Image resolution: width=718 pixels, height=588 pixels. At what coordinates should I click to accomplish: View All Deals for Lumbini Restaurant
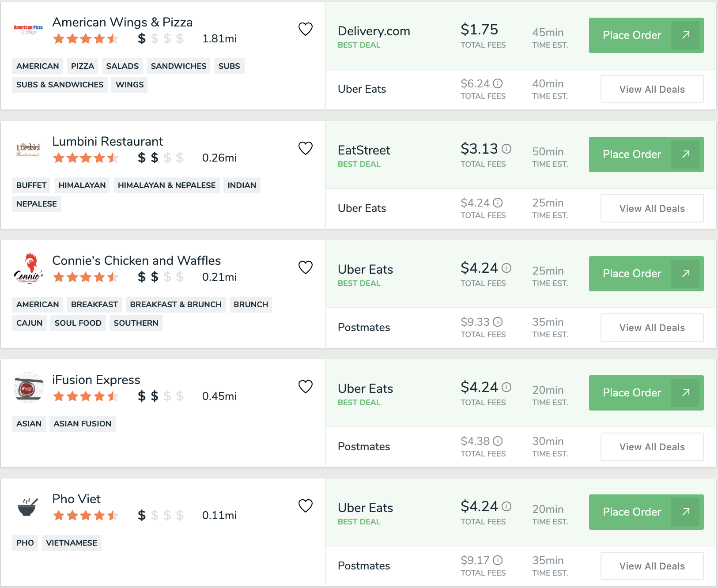click(652, 208)
